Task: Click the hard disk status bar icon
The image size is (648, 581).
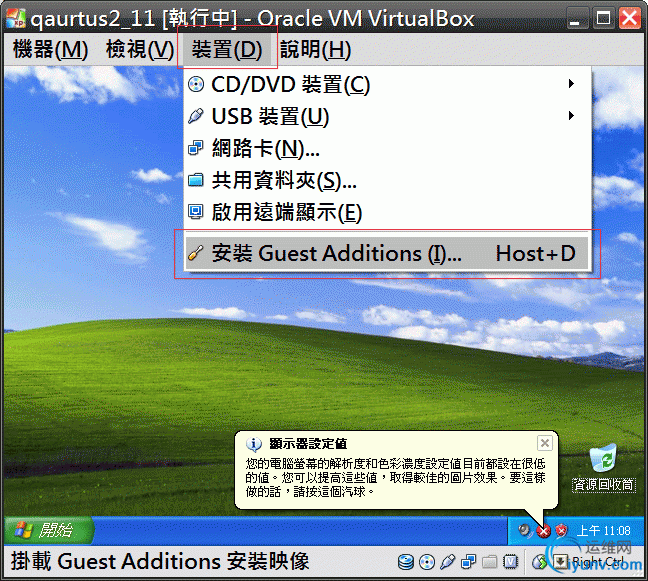Action: point(406,562)
